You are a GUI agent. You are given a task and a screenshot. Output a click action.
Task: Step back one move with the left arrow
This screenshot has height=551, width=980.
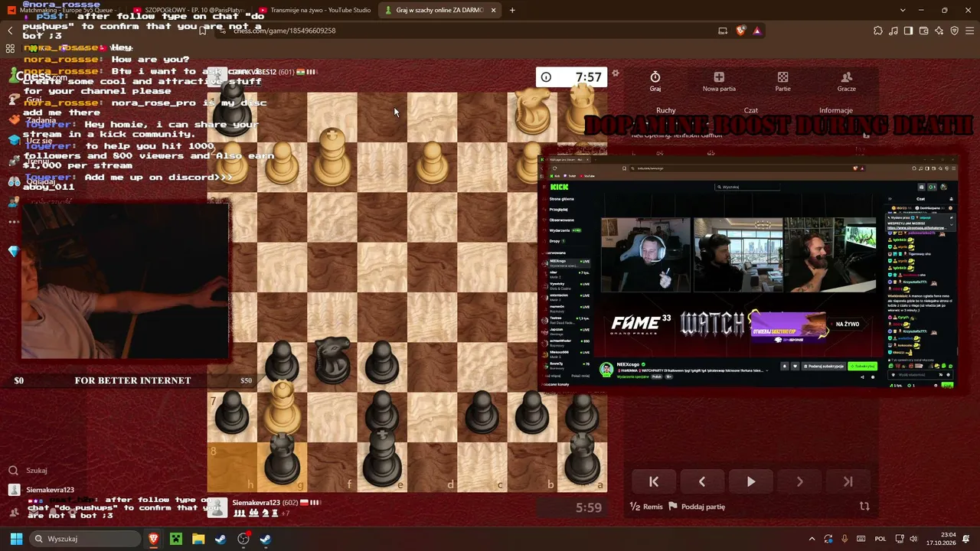pos(702,481)
